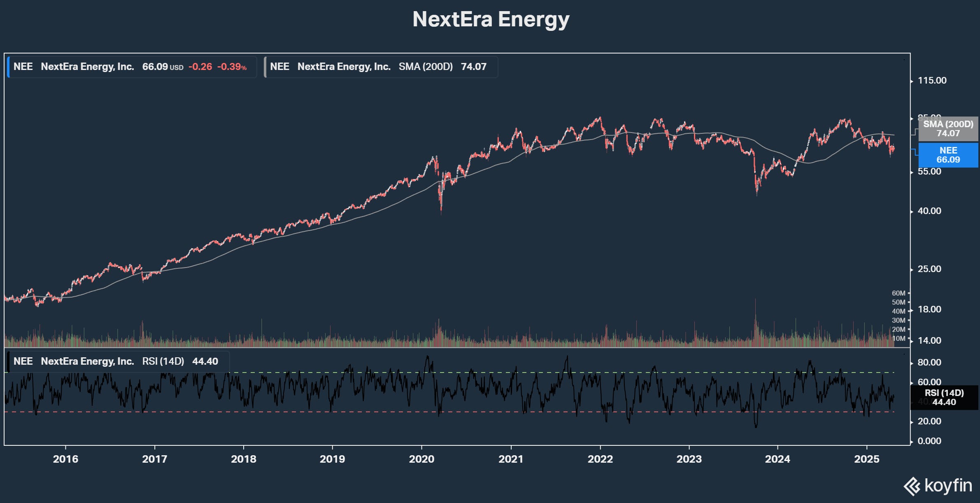Click the 115.00 price axis label
The image size is (980, 503).
932,80
